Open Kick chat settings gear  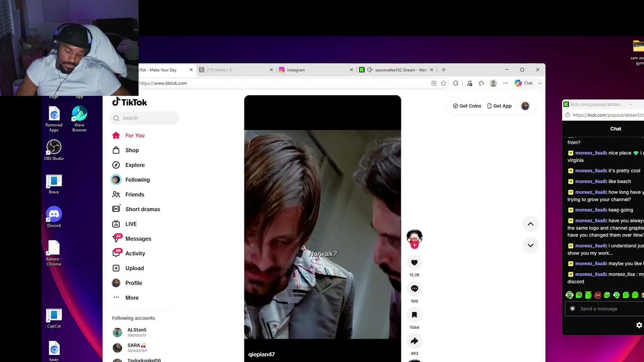coord(639,325)
